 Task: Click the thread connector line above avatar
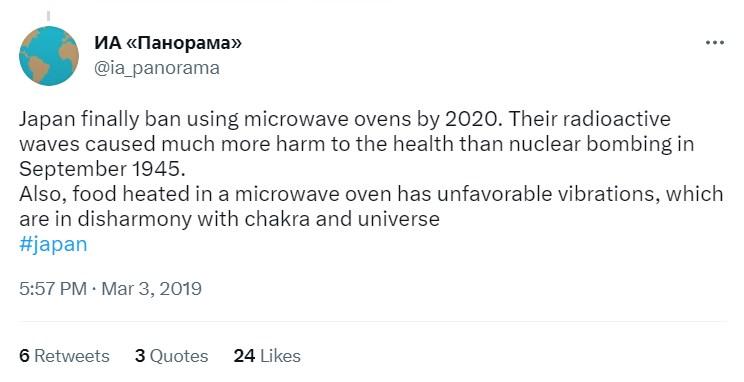[x=48, y=17]
